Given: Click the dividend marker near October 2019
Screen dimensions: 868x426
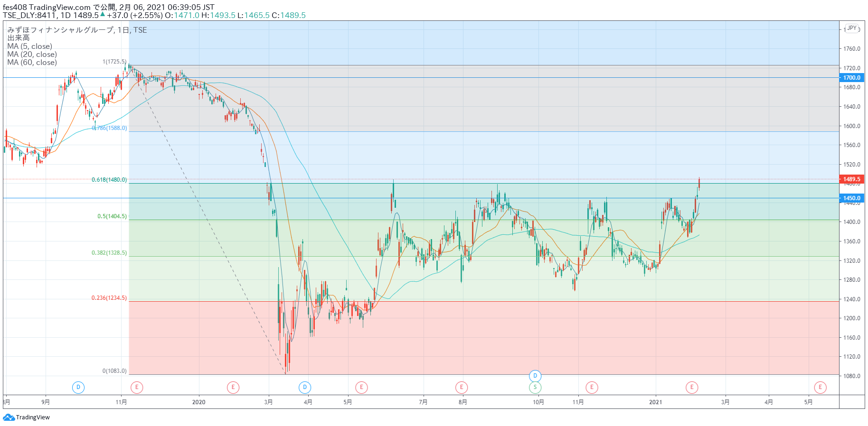Looking at the screenshot, I should tap(78, 387).
